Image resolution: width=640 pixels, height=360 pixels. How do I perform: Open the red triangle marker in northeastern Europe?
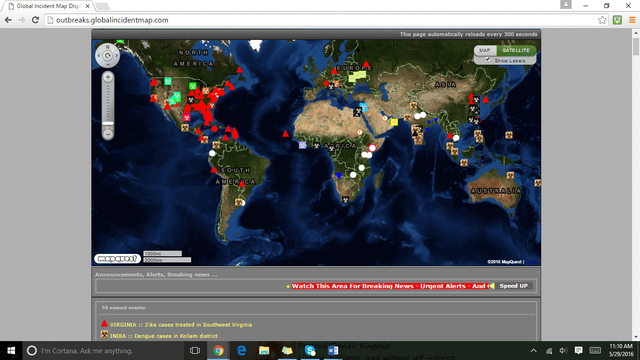coord(366,64)
